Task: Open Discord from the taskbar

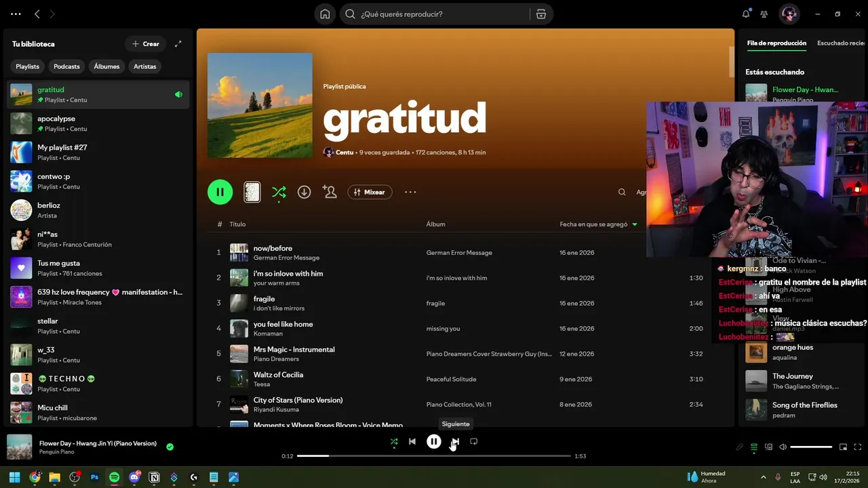Action: [134, 477]
